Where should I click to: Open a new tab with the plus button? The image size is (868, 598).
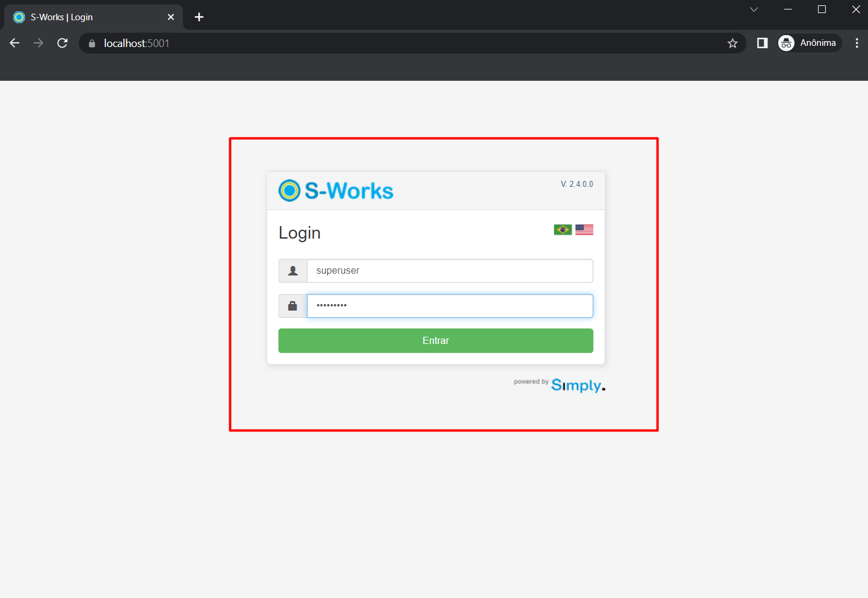click(199, 17)
